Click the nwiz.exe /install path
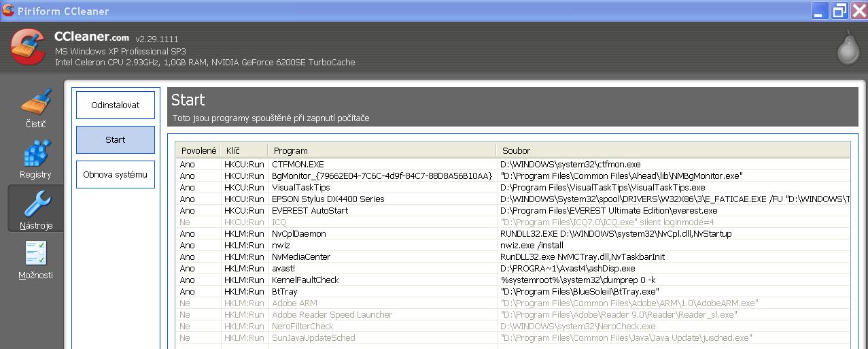The height and width of the screenshot is (349, 868). click(x=532, y=245)
